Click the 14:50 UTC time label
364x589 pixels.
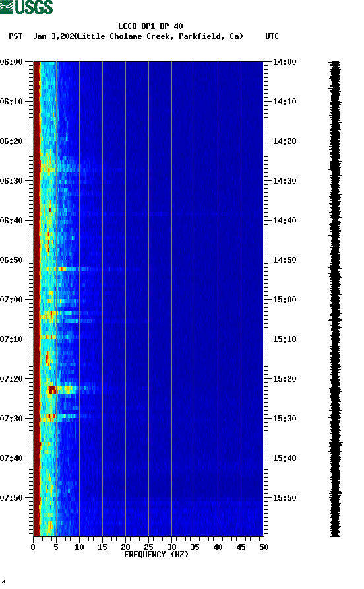point(284,260)
